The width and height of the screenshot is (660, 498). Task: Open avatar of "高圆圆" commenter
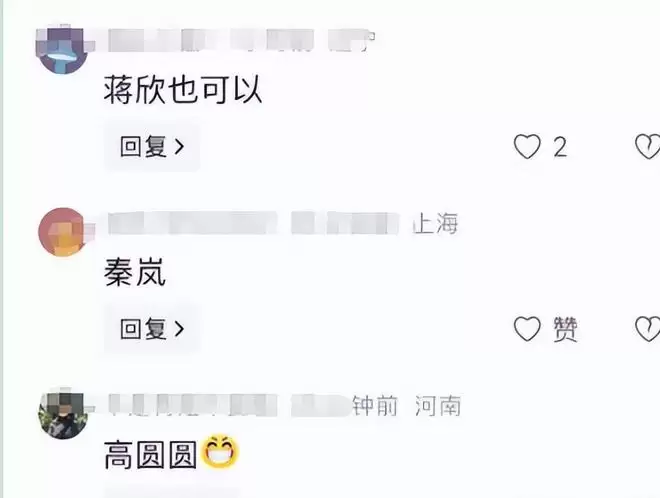(63, 415)
